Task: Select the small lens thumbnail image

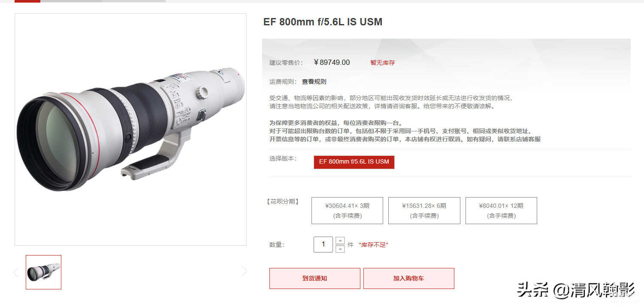Action: [x=43, y=272]
